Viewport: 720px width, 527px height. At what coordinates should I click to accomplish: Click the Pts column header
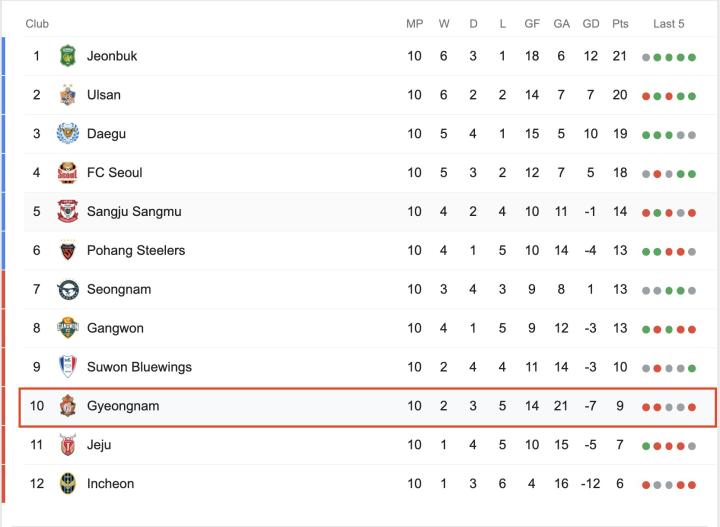[x=620, y=23]
